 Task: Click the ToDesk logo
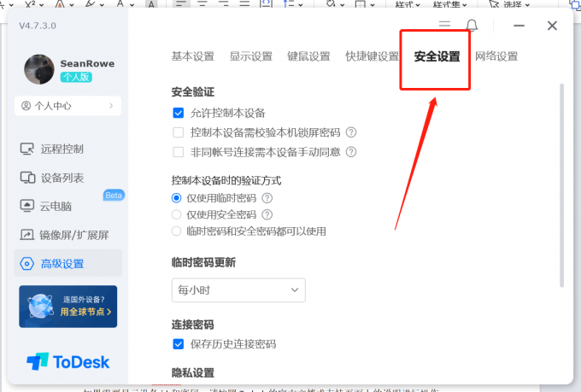(68, 361)
